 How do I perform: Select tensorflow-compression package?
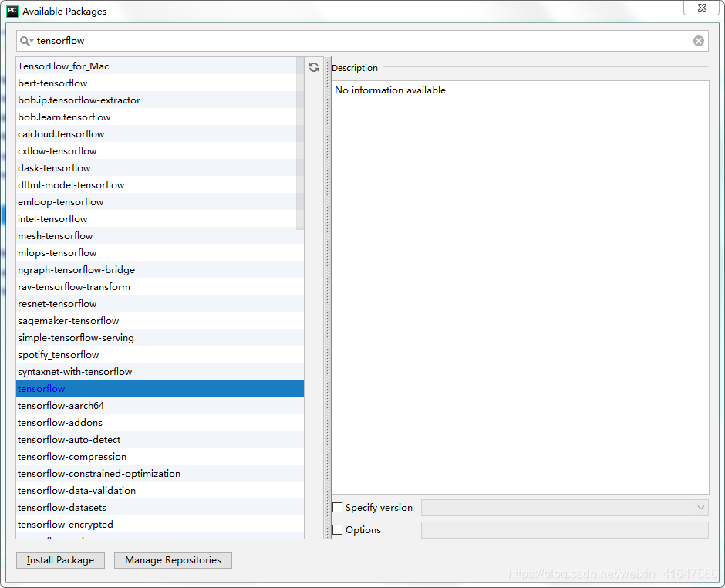160,456
